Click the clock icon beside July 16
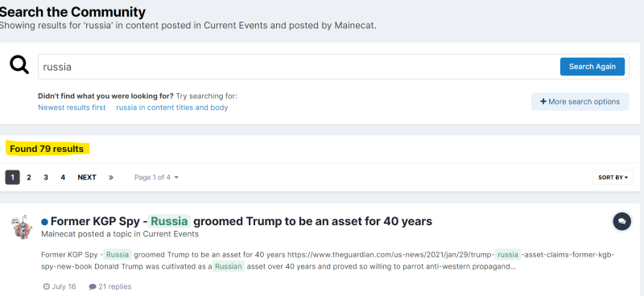This screenshot has height=296, width=644. pos(47,286)
